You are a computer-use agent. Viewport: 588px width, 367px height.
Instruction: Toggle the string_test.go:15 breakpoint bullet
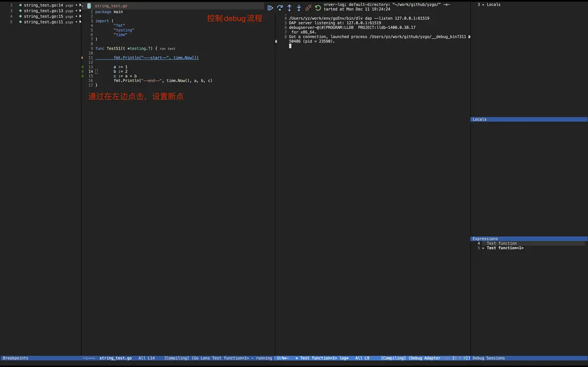click(20, 17)
